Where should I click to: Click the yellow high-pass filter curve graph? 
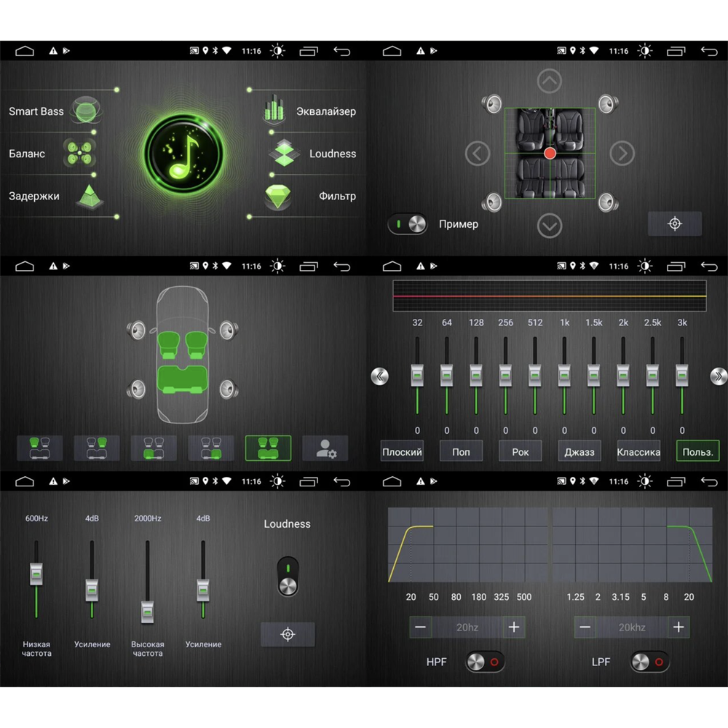point(468,545)
